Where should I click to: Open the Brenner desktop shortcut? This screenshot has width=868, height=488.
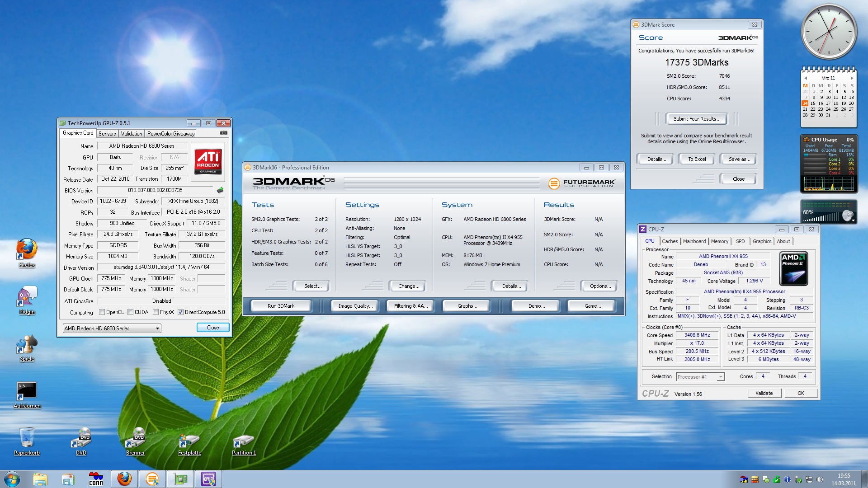coord(136,441)
